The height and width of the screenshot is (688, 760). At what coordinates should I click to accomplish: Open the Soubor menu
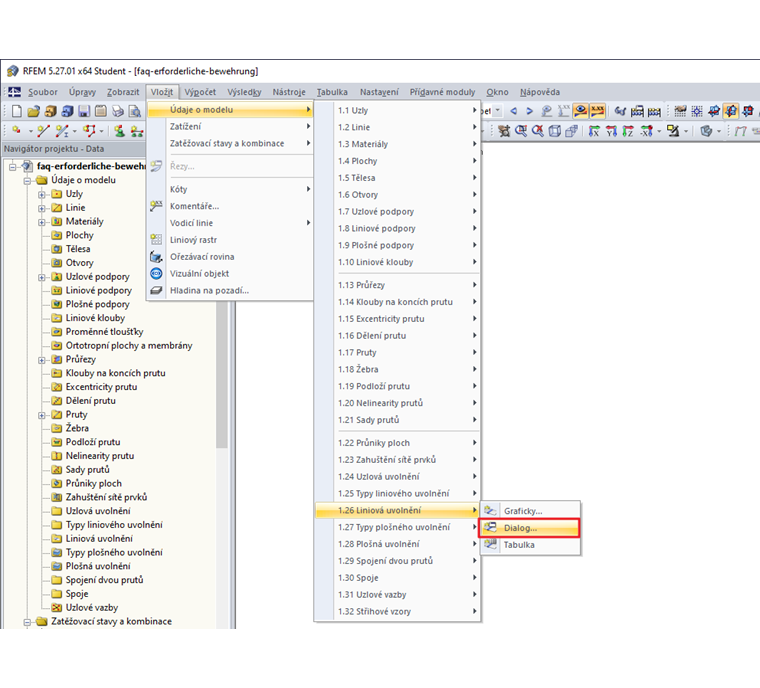click(x=43, y=92)
